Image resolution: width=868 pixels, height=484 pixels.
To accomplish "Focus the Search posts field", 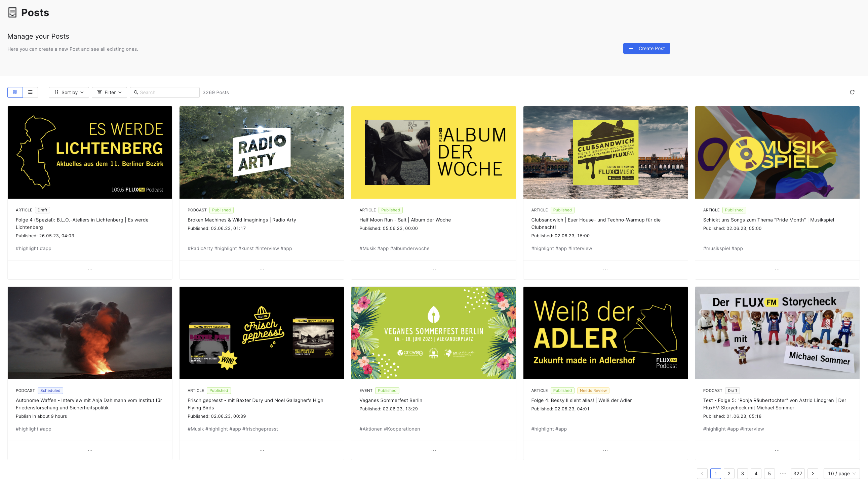I will click(x=165, y=92).
